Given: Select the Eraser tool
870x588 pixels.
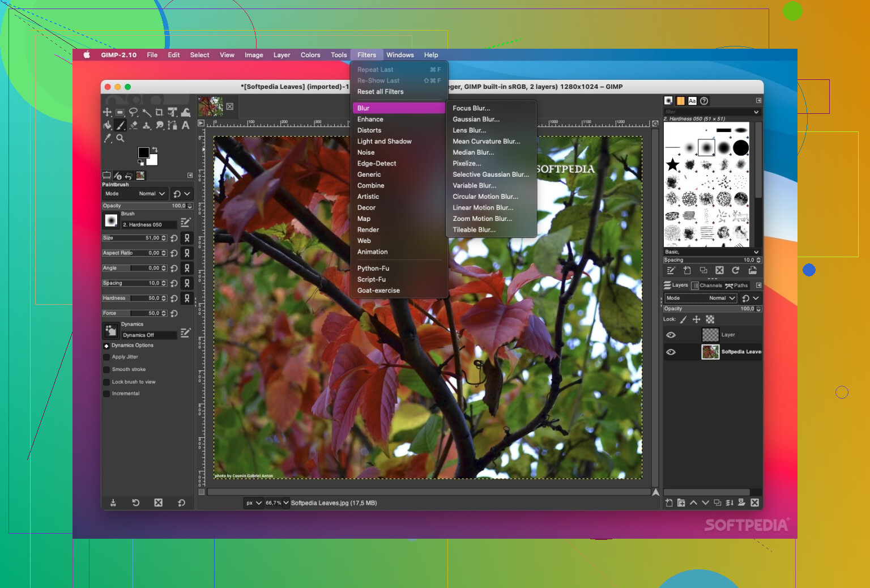Looking at the screenshot, I should tap(134, 125).
